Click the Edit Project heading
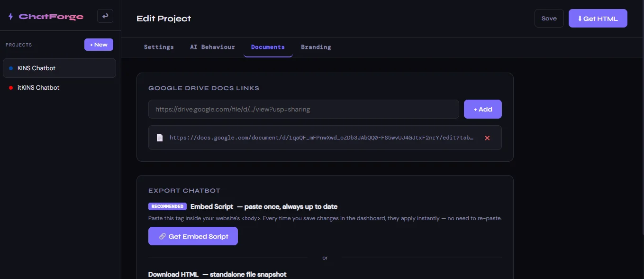644x279 pixels. click(164, 19)
